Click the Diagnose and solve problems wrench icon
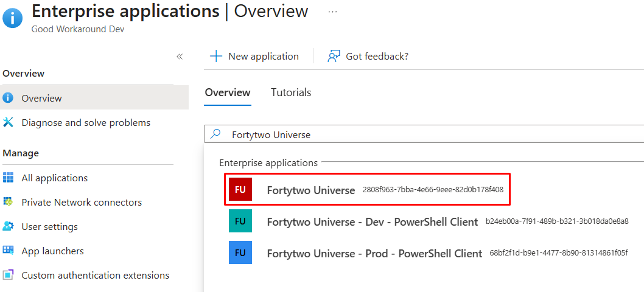Screen dimensions: 644x292 (x=8, y=122)
